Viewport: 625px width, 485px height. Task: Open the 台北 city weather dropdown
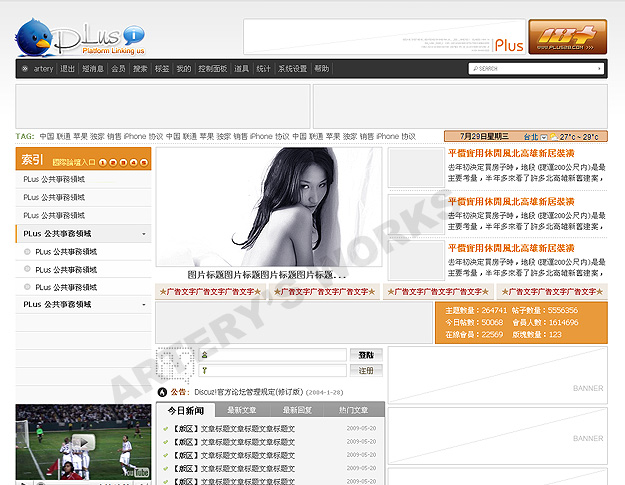click(543, 136)
